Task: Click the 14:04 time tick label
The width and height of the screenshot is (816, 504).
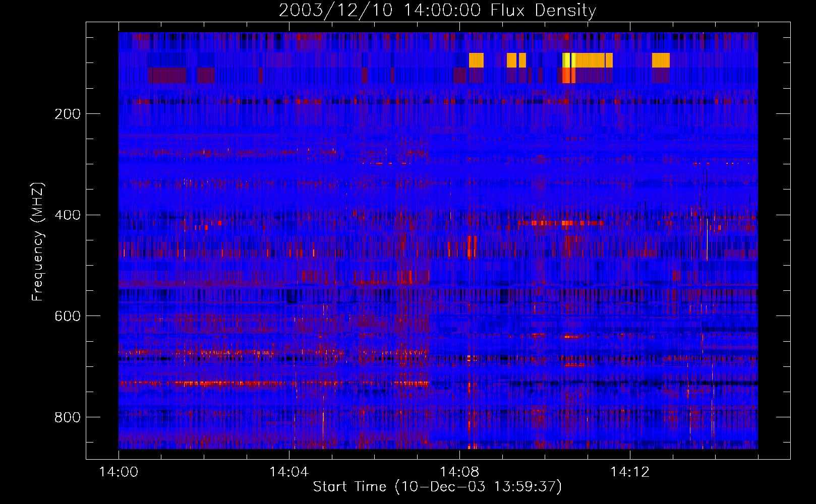Action: coord(289,472)
